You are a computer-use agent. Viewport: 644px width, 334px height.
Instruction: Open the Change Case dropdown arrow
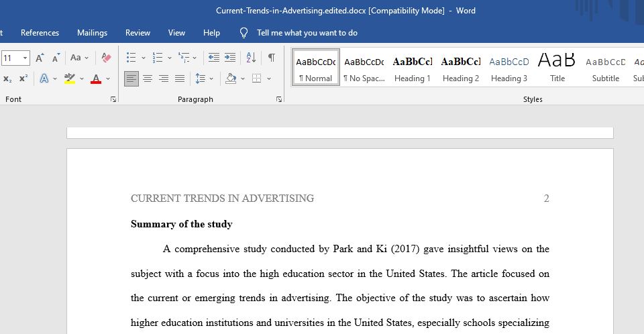pos(87,58)
